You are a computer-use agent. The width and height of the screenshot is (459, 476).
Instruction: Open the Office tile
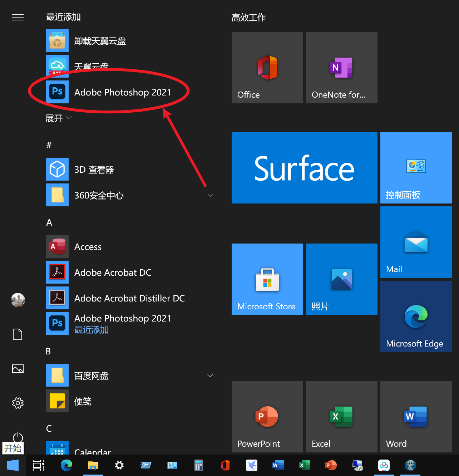click(x=267, y=68)
